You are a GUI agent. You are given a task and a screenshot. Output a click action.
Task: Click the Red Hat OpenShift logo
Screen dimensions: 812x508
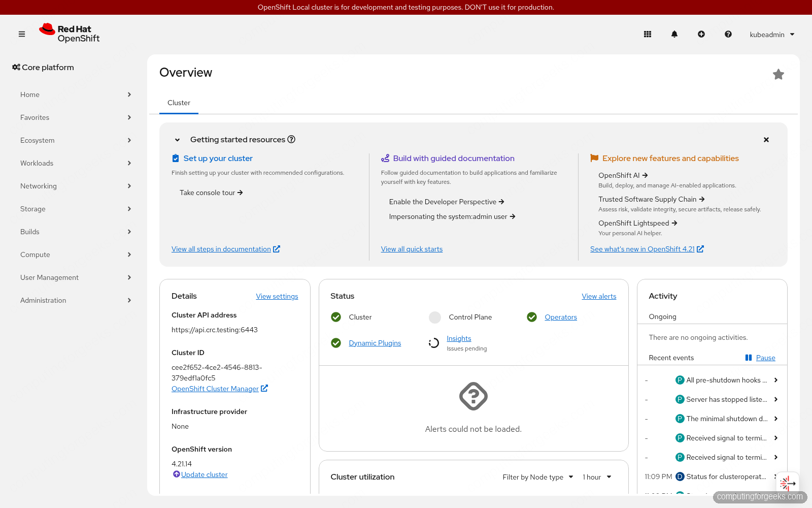70,33
